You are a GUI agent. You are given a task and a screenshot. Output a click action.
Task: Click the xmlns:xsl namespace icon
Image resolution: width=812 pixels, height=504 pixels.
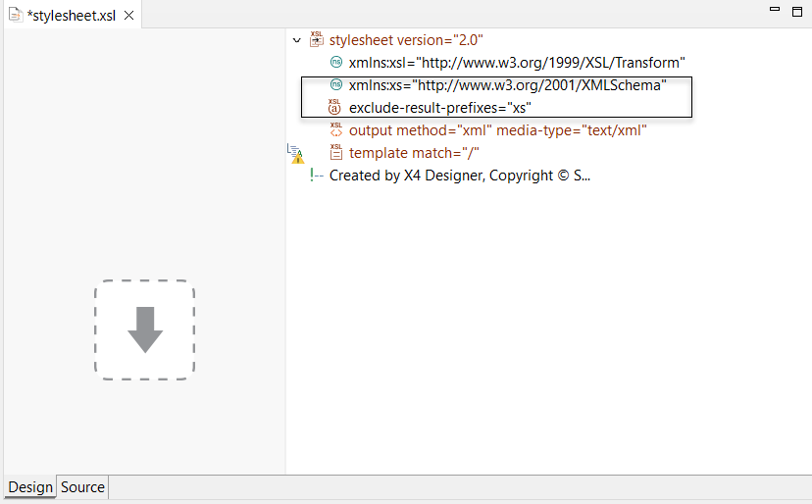336,63
